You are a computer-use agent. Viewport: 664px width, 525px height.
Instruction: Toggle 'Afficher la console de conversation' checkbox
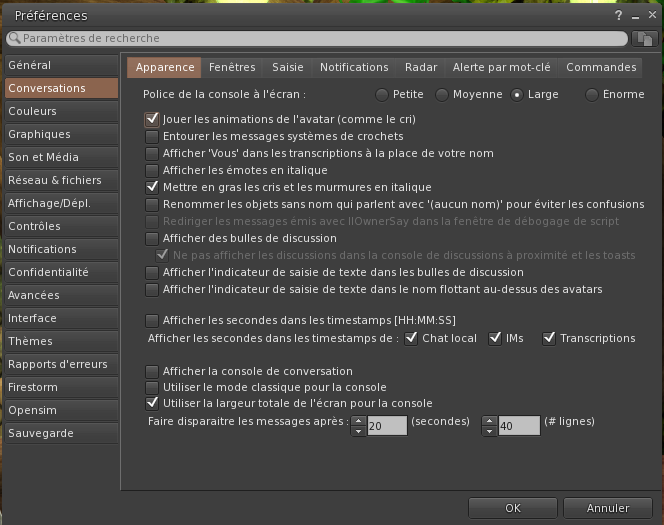pos(152,371)
